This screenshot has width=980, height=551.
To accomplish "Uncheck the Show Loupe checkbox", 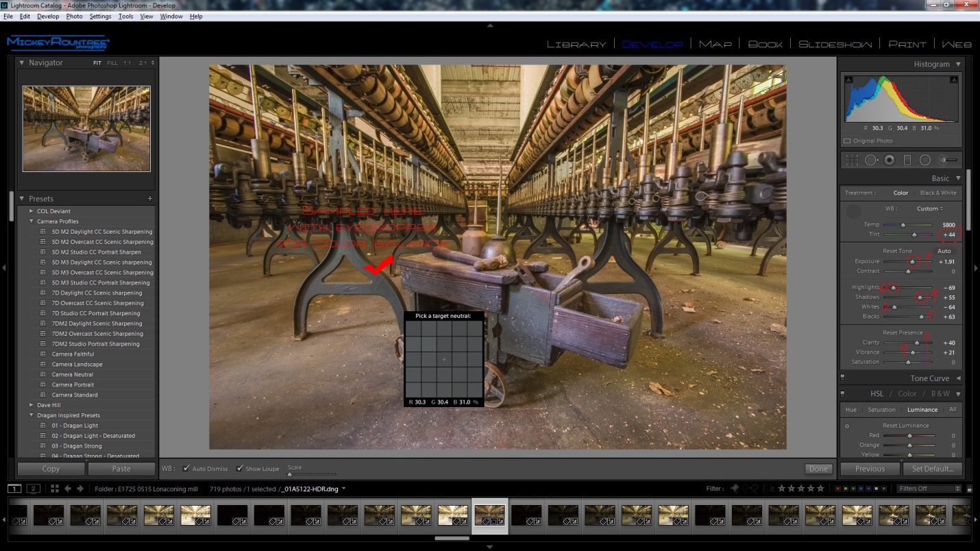I will (x=240, y=469).
